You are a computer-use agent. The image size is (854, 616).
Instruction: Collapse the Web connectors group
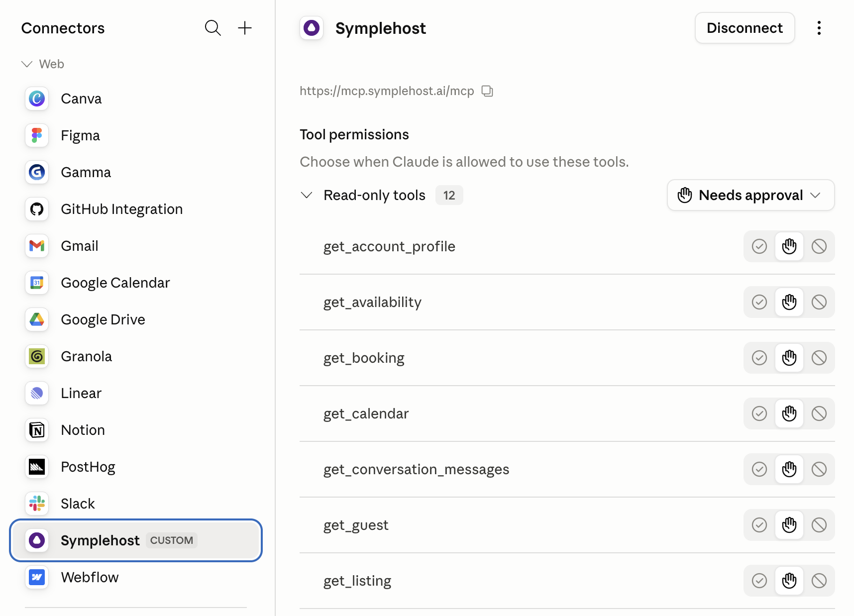pos(27,64)
